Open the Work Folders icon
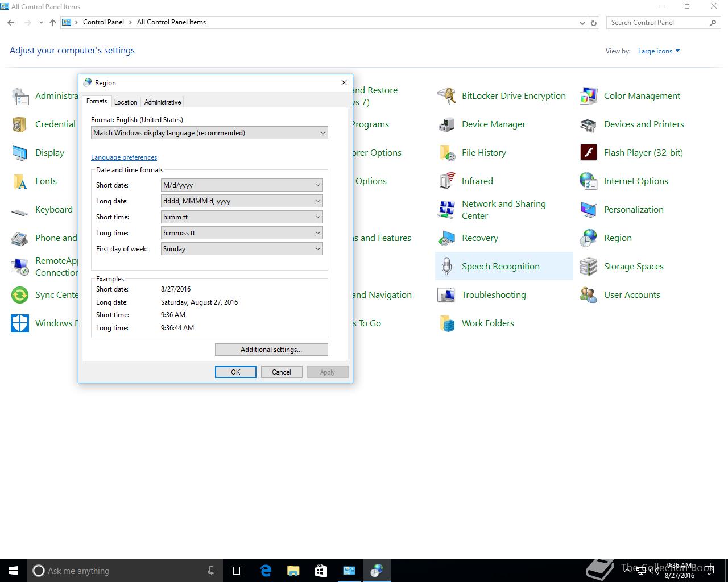 [x=446, y=323]
